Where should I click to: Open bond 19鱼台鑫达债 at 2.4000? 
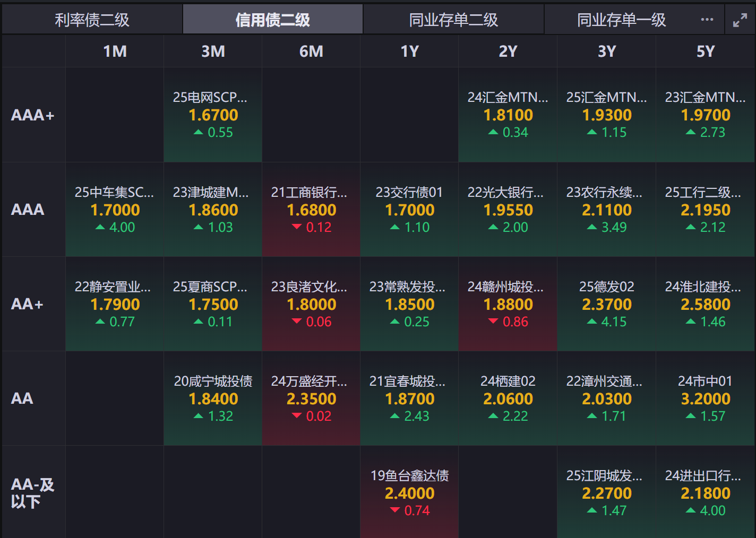pyautogui.click(x=409, y=492)
